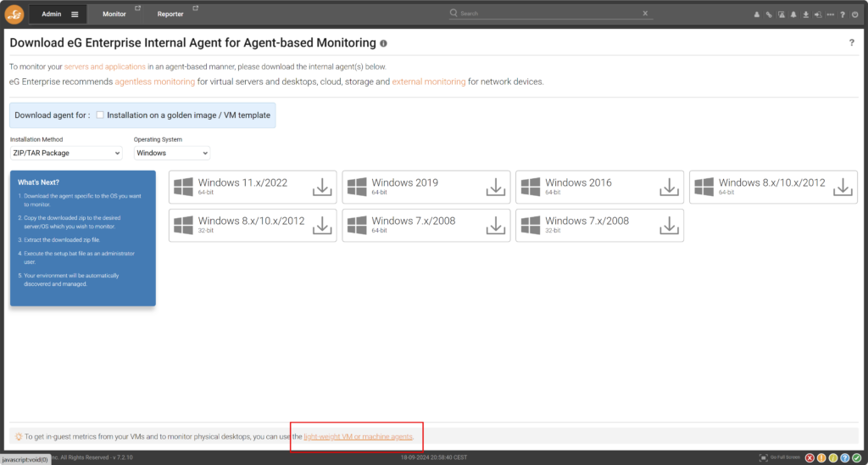This screenshot has height=465, width=868.
Task: Download Windows 8.x/10.x/2012 64-bit agent
Action: (x=843, y=188)
